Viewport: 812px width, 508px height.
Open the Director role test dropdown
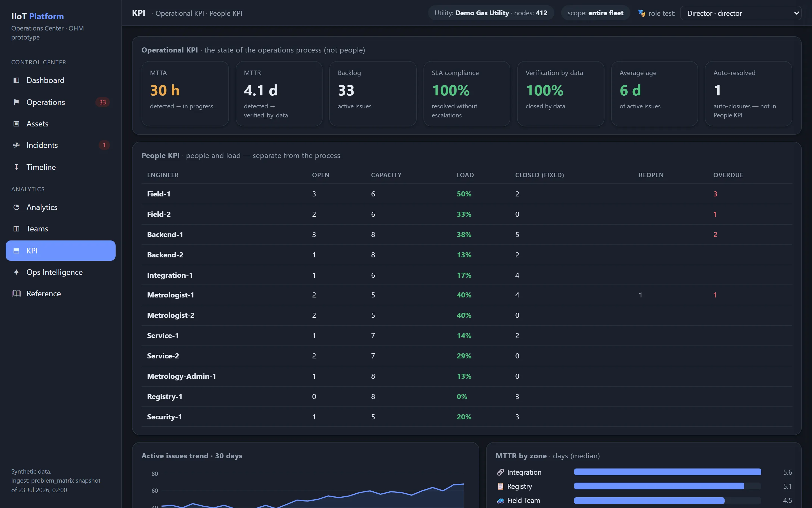point(741,14)
